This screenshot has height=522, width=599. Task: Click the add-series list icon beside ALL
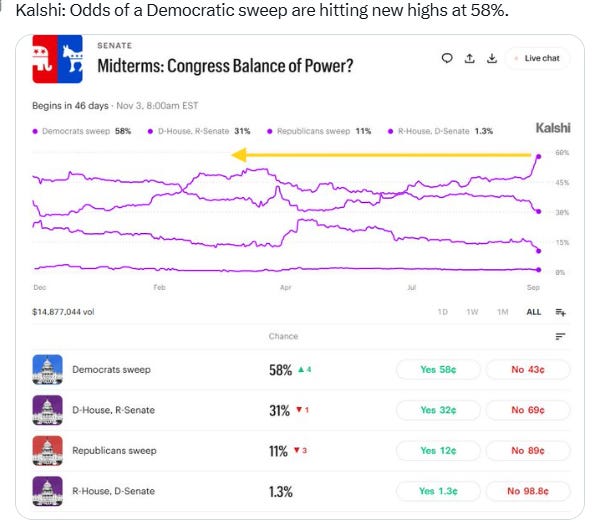coord(560,312)
